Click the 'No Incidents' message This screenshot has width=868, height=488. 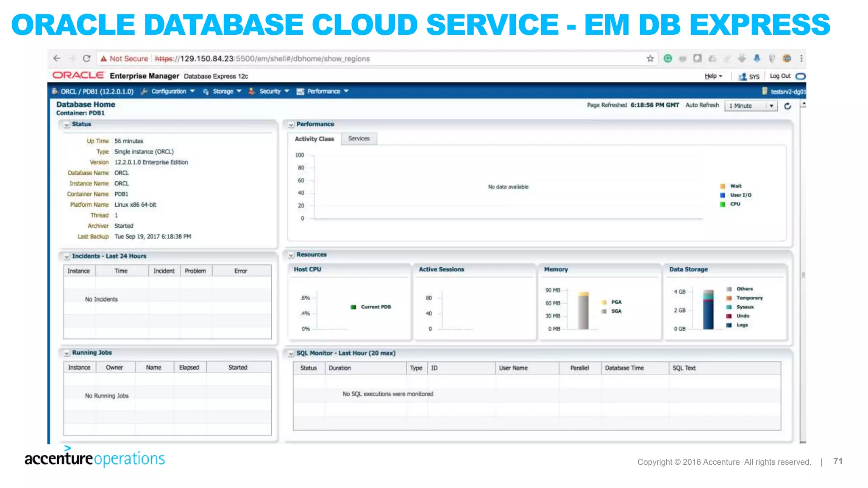coord(101,299)
